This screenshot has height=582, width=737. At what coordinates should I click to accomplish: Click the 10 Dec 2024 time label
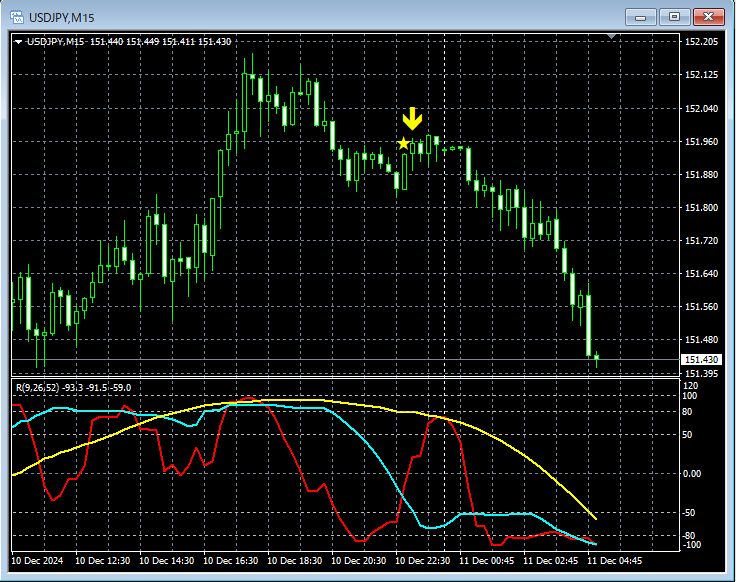(x=37, y=561)
